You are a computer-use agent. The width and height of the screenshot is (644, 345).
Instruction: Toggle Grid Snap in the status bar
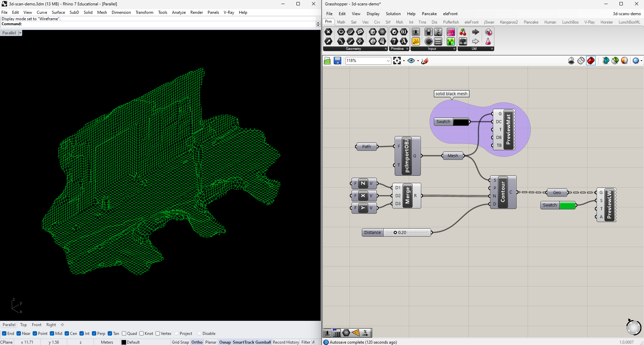tap(180, 342)
